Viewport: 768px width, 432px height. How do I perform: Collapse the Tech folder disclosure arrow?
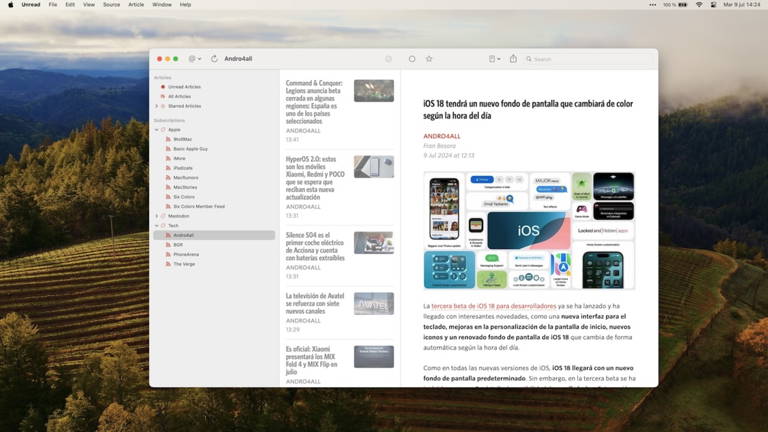[x=157, y=226]
